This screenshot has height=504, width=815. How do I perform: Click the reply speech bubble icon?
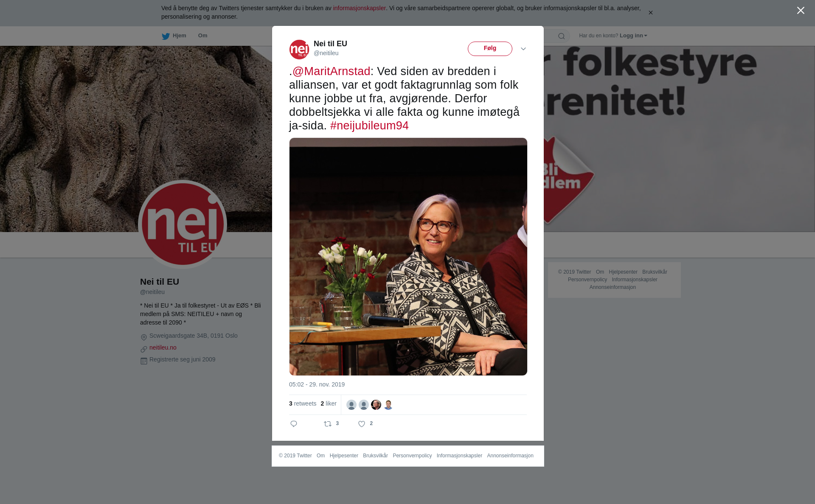pos(294,424)
